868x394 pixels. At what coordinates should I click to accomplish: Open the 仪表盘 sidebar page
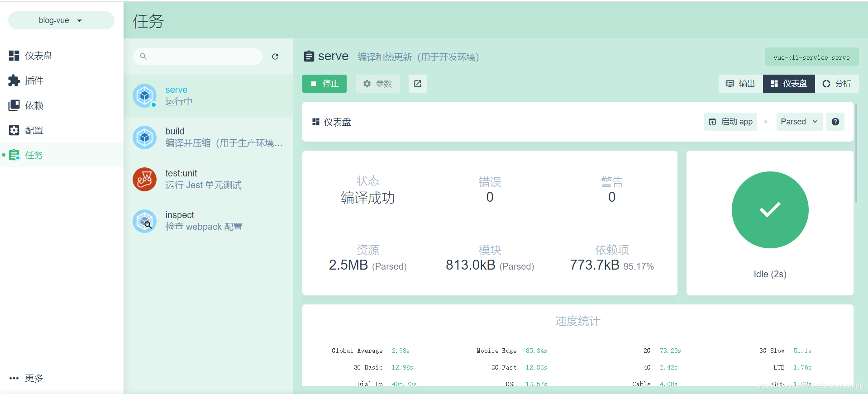click(62, 56)
